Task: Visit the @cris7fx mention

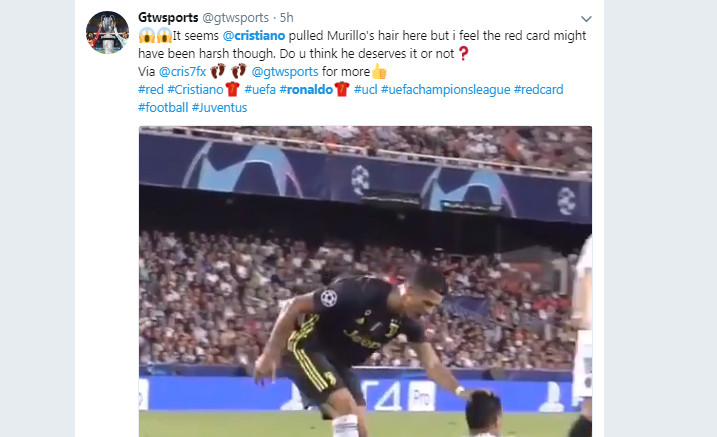Action: [182, 72]
